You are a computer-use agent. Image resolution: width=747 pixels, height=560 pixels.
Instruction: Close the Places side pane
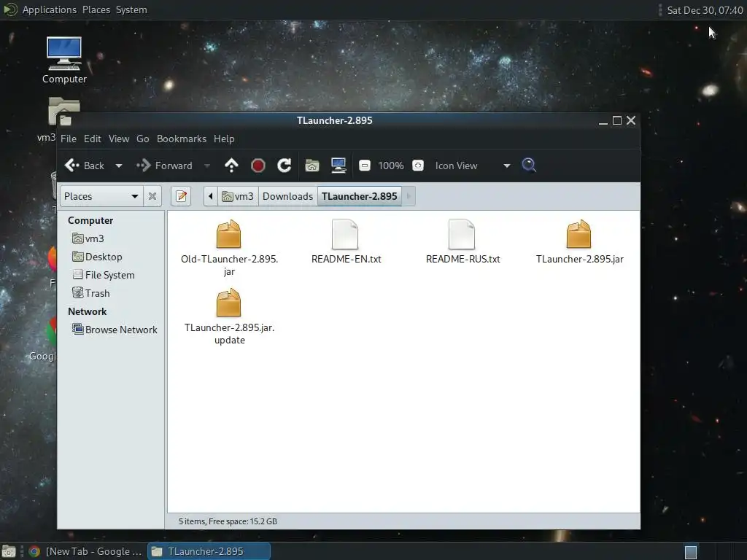152,196
